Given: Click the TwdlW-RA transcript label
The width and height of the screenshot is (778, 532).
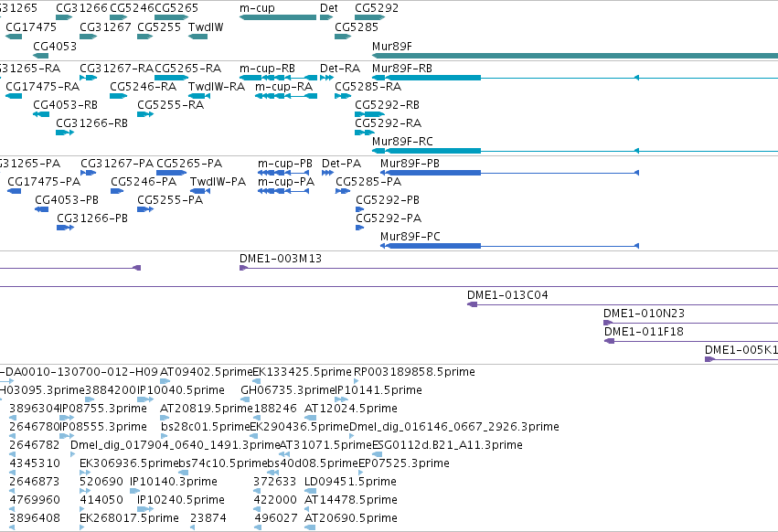Looking at the screenshot, I should click(217, 86).
